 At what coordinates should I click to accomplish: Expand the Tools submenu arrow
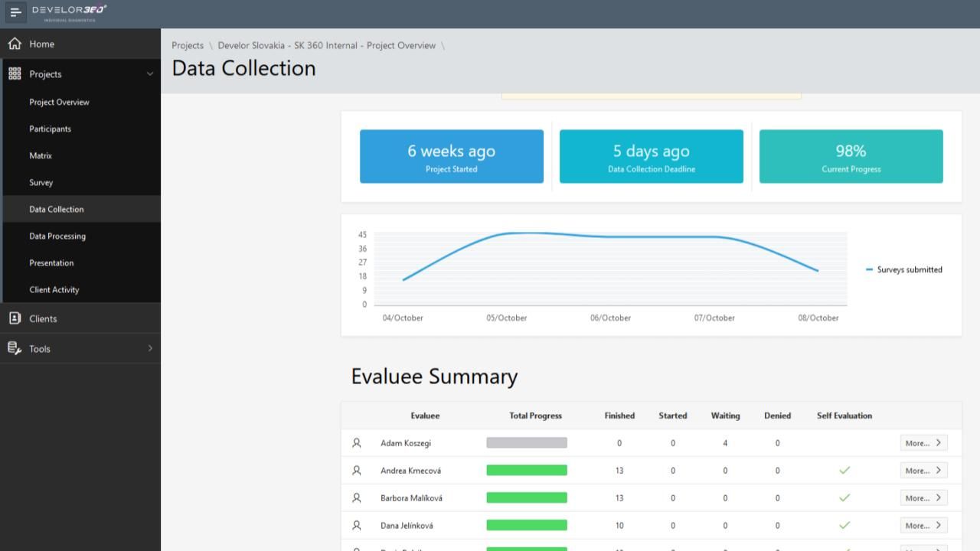(x=149, y=349)
